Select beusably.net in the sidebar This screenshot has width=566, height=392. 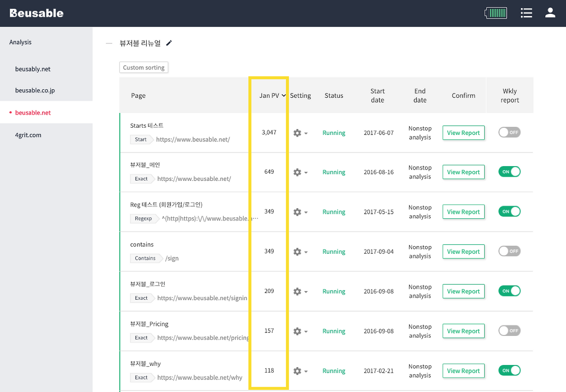(x=33, y=69)
